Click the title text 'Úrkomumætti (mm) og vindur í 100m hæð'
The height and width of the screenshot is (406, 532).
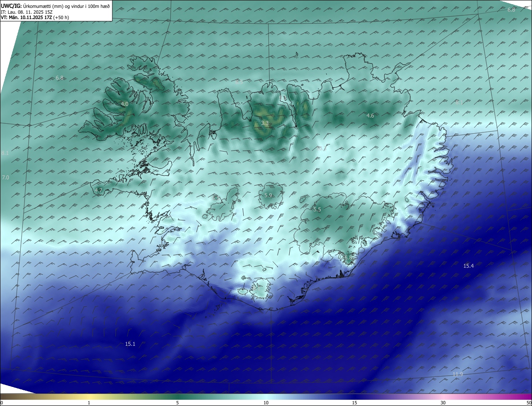[x=66, y=5]
